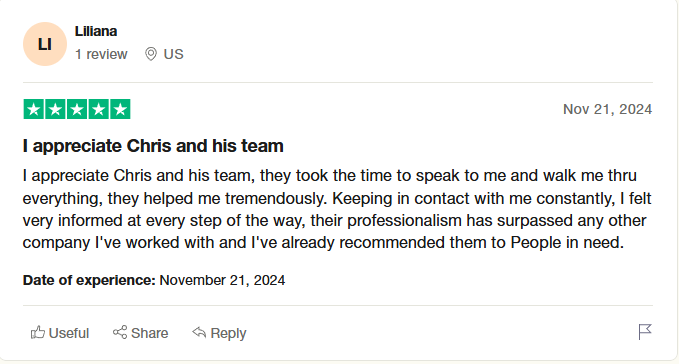
Task: Click the Reply arrow icon
Action: [199, 332]
